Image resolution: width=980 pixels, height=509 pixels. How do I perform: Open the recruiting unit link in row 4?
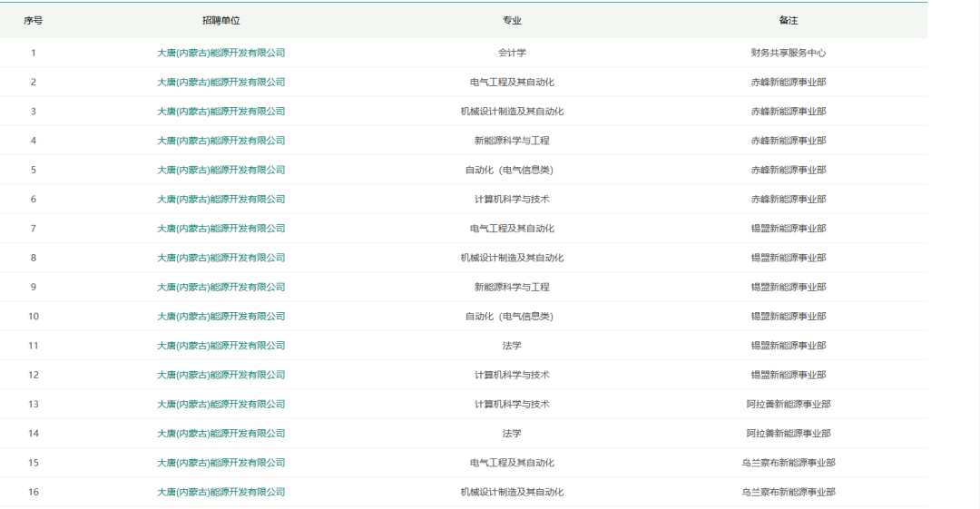tap(220, 142)
